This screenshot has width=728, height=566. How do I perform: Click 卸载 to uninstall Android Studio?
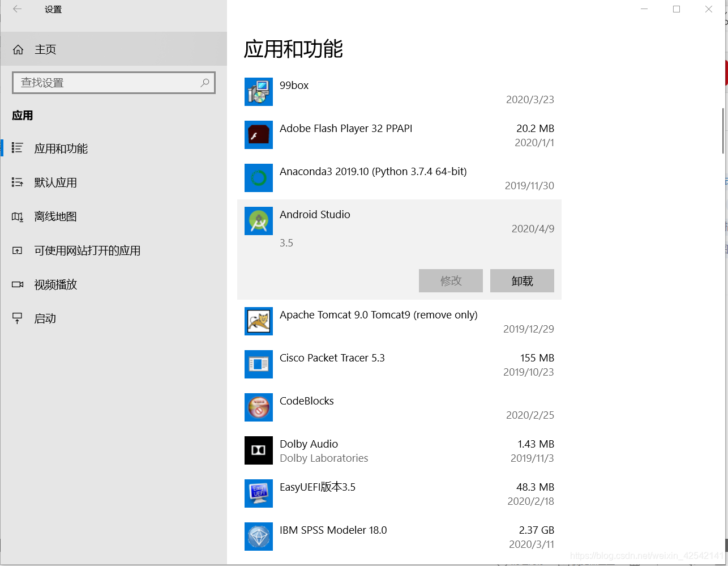[522, 281]
